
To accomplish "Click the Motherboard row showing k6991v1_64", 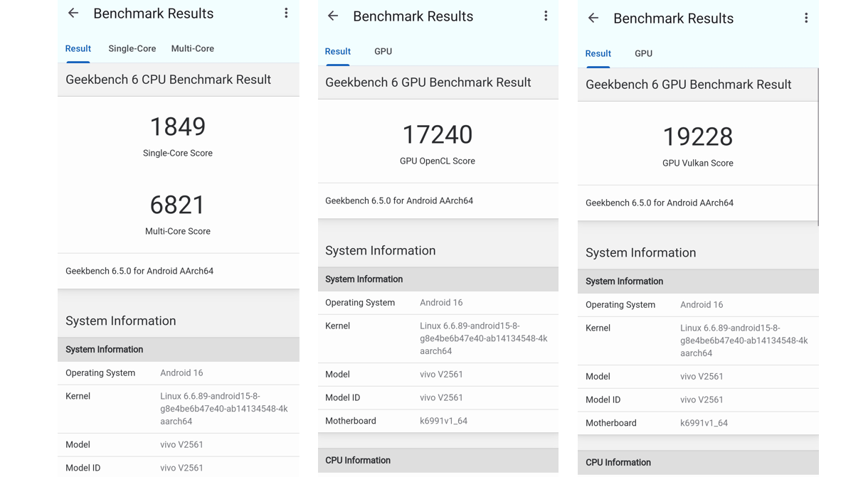I will (x=438, y=420).
